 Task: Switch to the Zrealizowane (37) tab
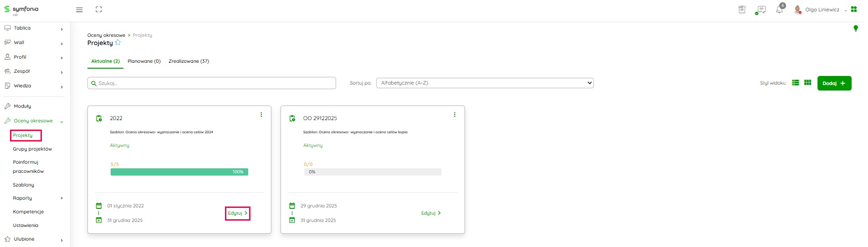189,61
